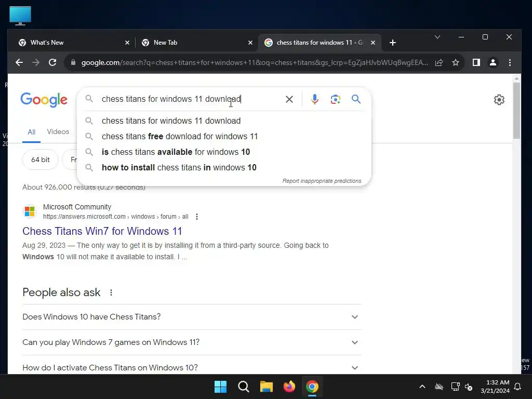Switch to Videos results tab
Screen dimensions: 532x399
(58, 131)
